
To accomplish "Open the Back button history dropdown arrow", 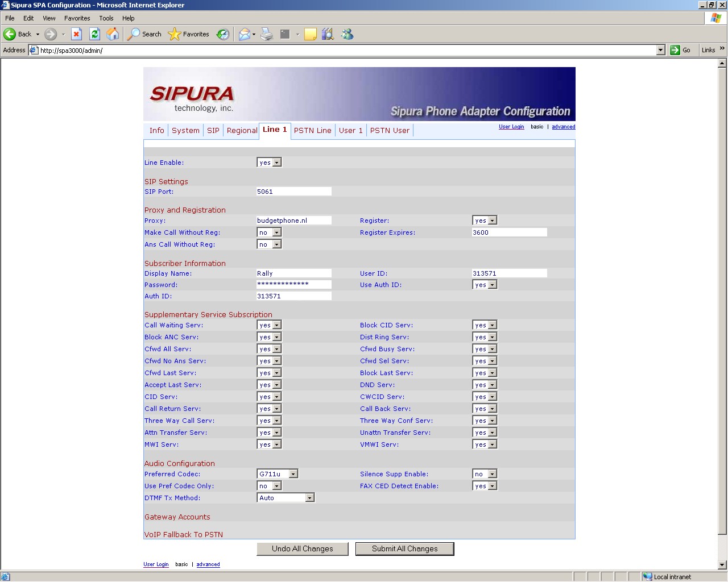I will pyautogui.click(x=38, y=34).
